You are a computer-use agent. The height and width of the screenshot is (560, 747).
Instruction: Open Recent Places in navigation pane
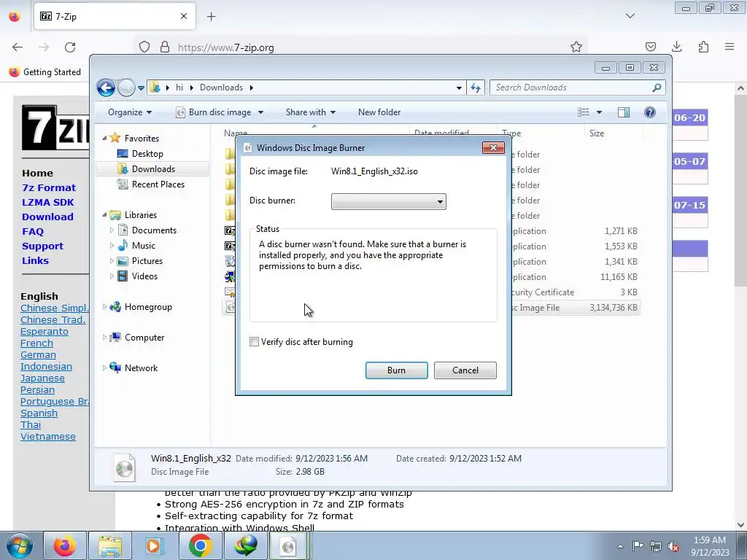[158, 184]
